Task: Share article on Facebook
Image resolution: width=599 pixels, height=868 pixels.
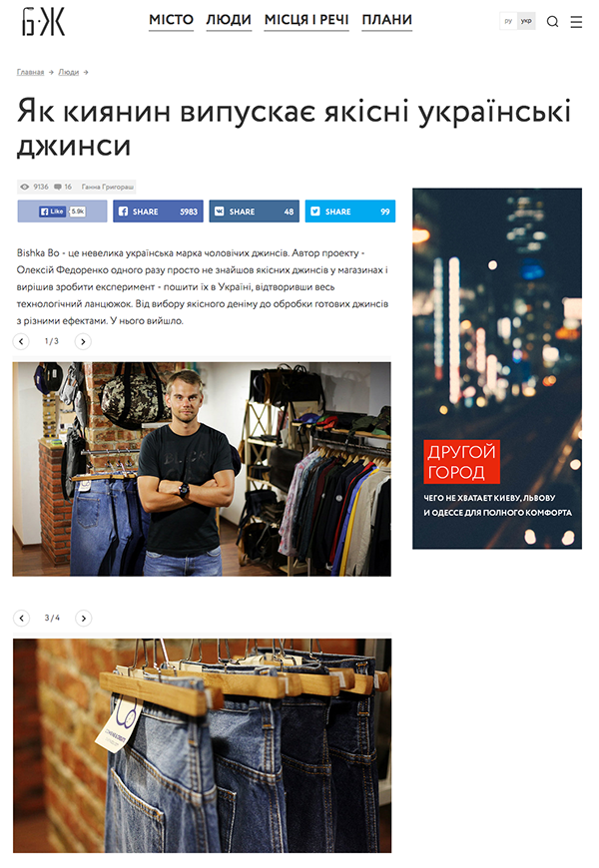Action: coord(158,212)
